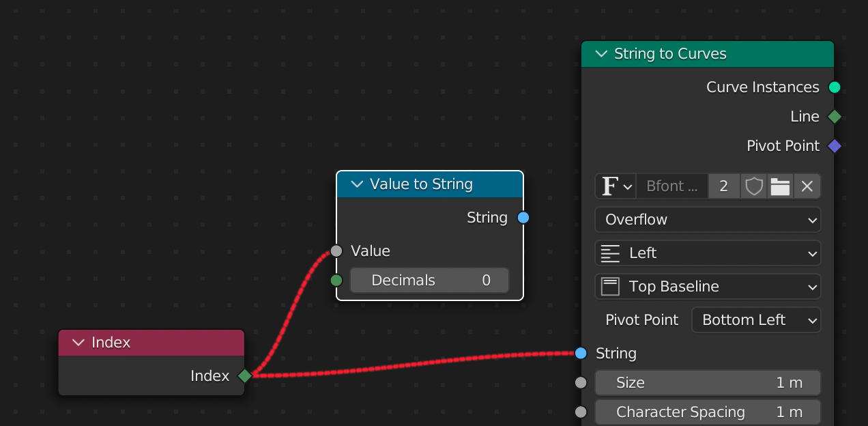
Task: Collapse the String to Curves node
Action: (x=601, y=54)
